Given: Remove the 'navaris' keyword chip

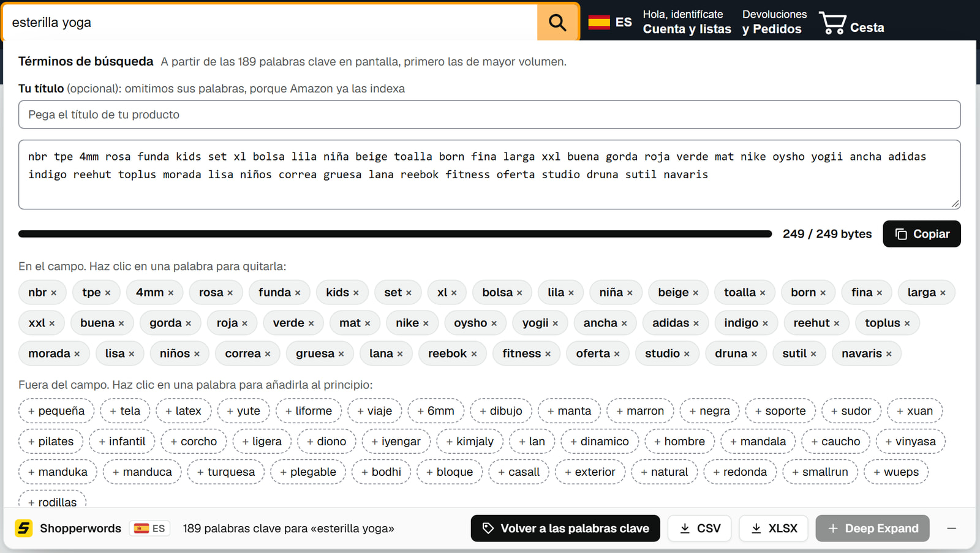Looking at the screenshot, I should (x=866, y=354).
